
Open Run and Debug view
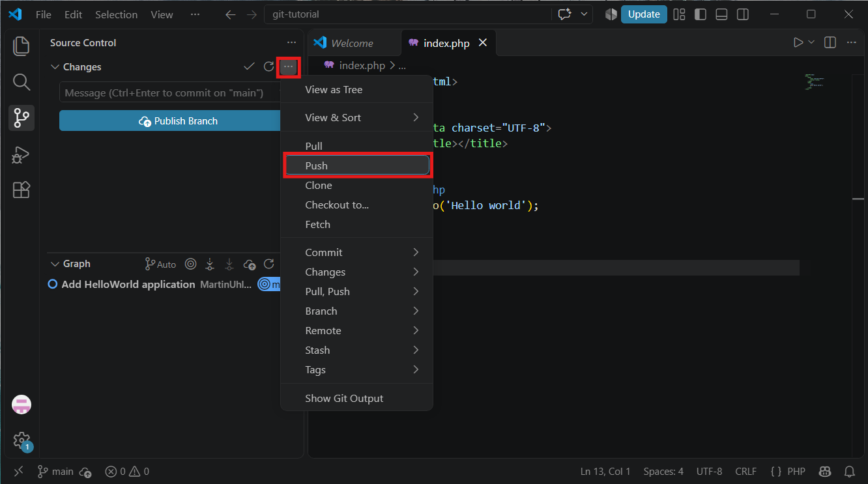tap(22, 154)
